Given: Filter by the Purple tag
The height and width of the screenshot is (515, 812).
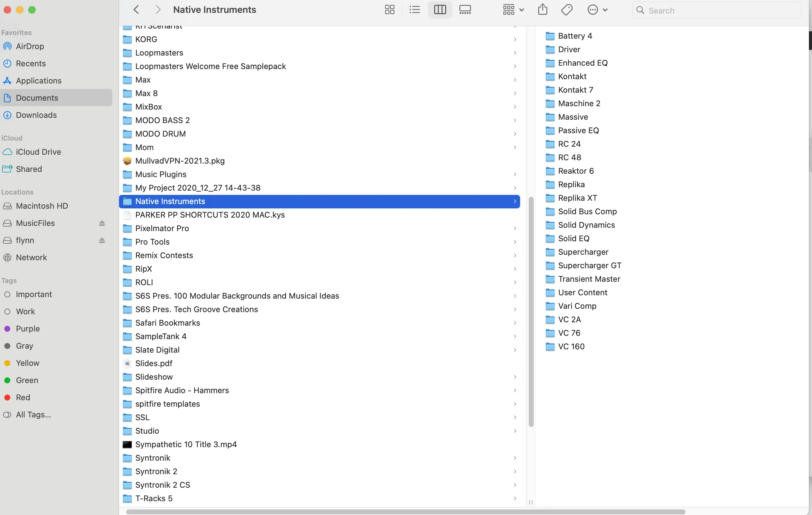Looking at the screenshot, I should tap(28, 328).
